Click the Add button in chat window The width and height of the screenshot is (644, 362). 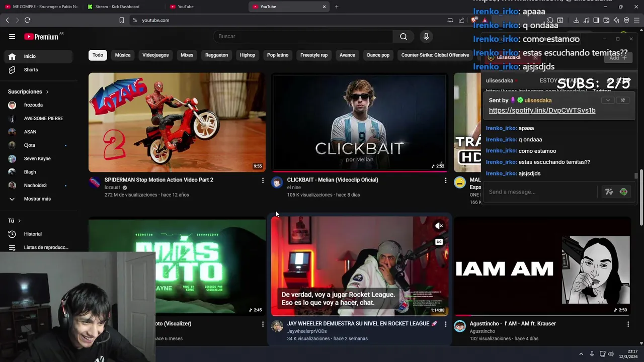[618, 58]
